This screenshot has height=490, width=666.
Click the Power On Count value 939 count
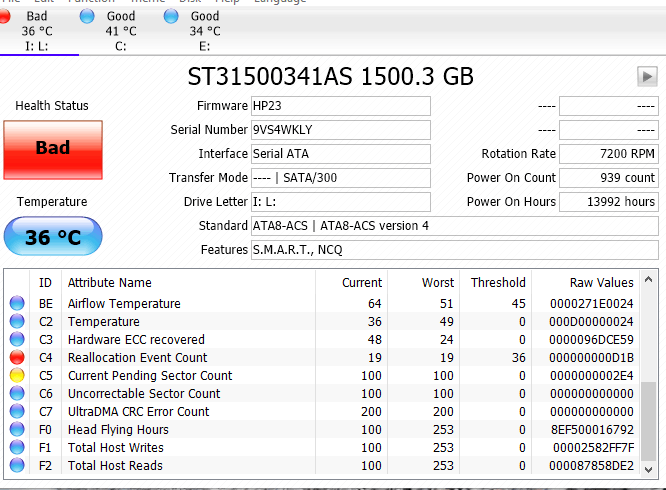609,178
